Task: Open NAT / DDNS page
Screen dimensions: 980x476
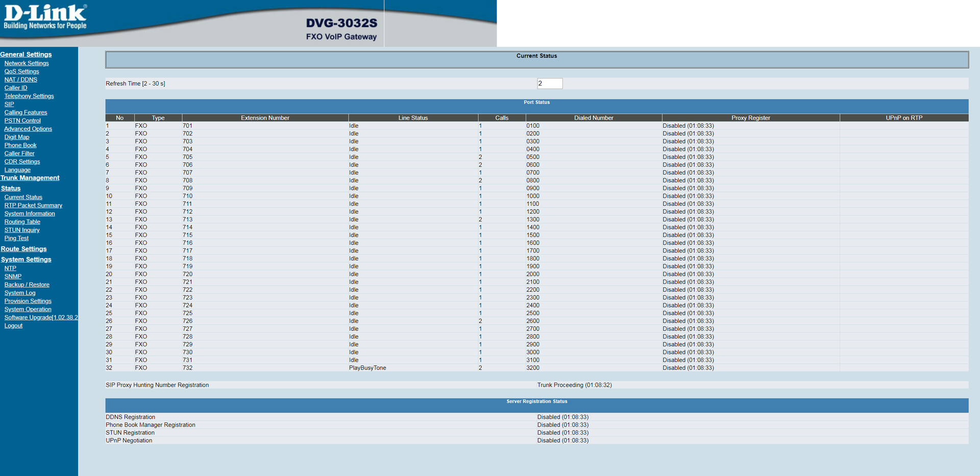Action: tap(21, 80)
